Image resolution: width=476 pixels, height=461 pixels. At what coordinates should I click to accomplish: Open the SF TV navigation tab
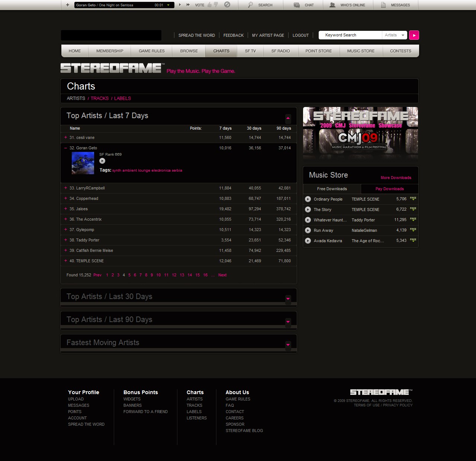[250, 51]
